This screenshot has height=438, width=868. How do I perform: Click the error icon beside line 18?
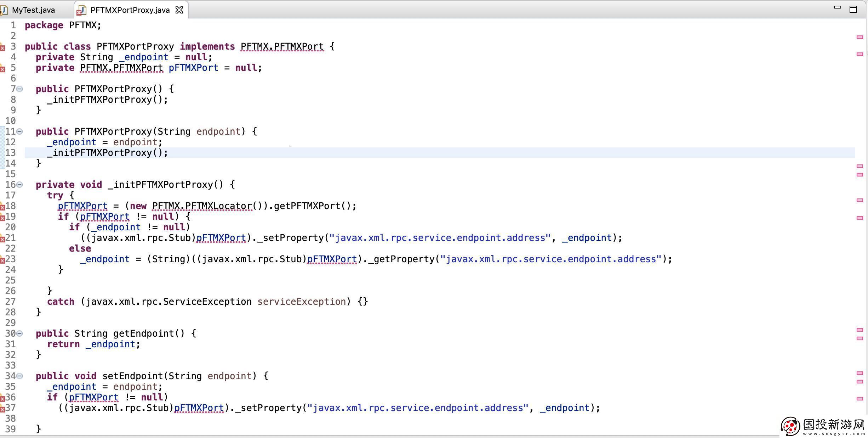(2, 207)
